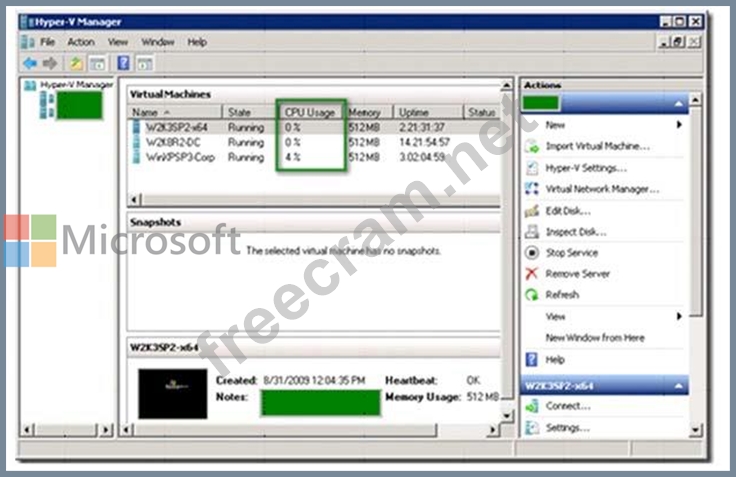Image resolution: width=736 pixels, height=477 pixels.
Task: Open Hyper-V Settings action
Action: click(586, 168)
